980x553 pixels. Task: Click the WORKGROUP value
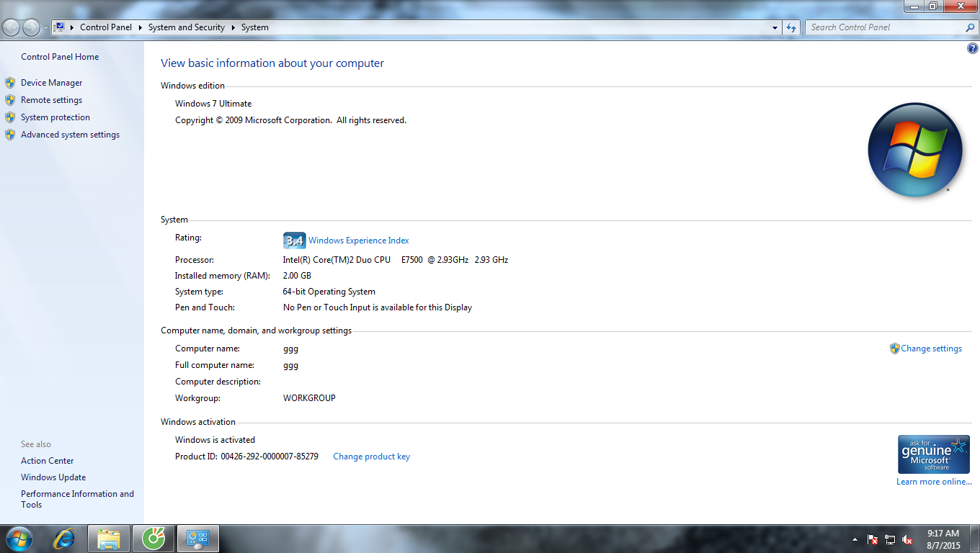point(309,398)
